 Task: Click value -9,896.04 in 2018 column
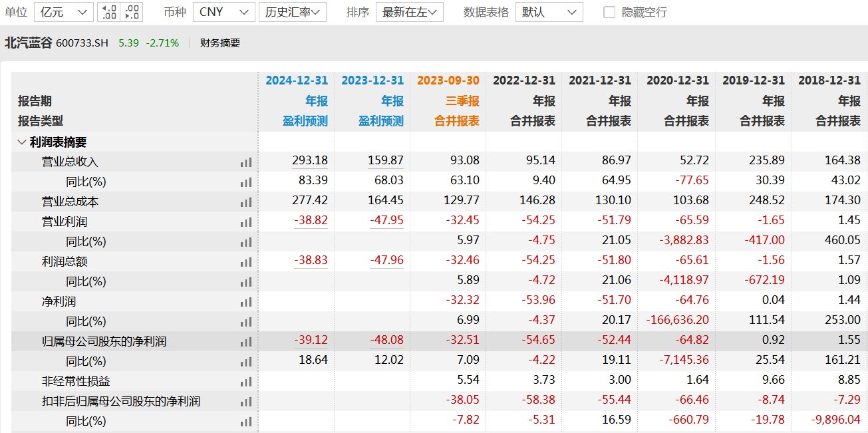835,420
